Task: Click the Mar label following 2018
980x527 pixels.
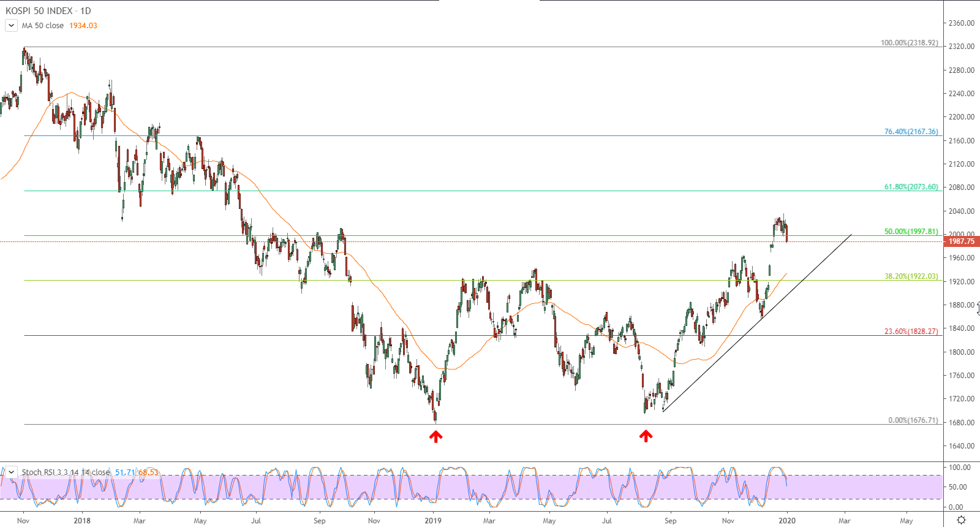Action: 140,521
